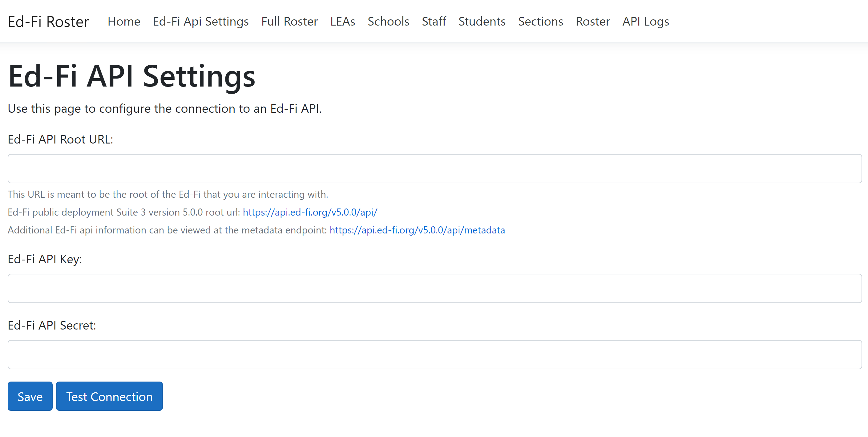Click the 'Ed-Fi API Secret:' label

click(52, 325)
